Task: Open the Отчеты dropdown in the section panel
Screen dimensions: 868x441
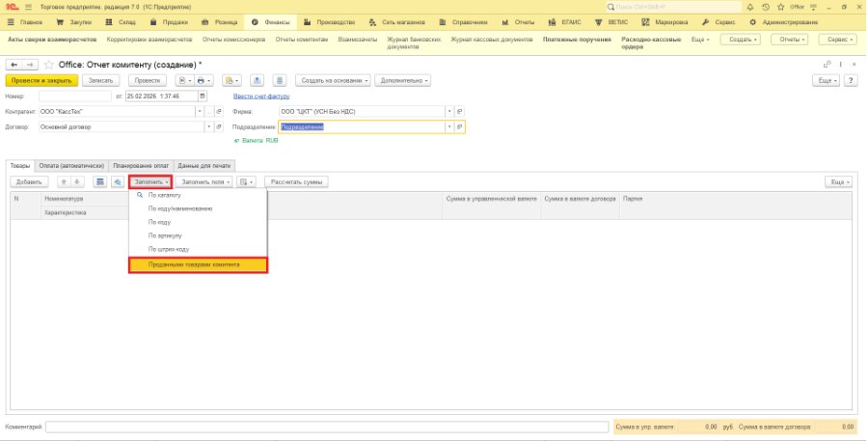Action: click(790, 40)
